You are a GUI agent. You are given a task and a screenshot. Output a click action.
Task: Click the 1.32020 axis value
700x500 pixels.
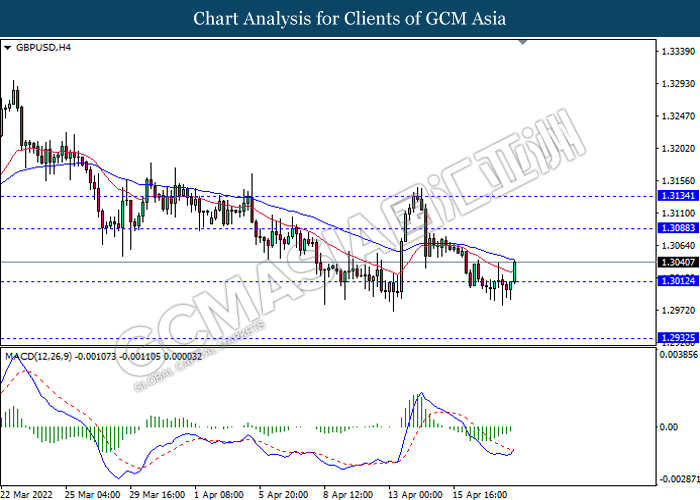click(x=678, y=149)
